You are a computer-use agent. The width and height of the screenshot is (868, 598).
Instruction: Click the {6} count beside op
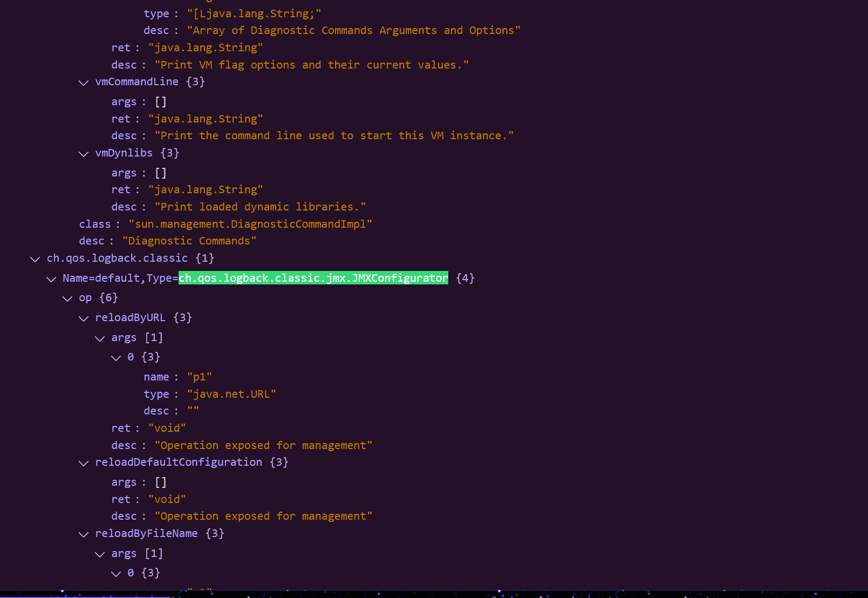point(108,298)
